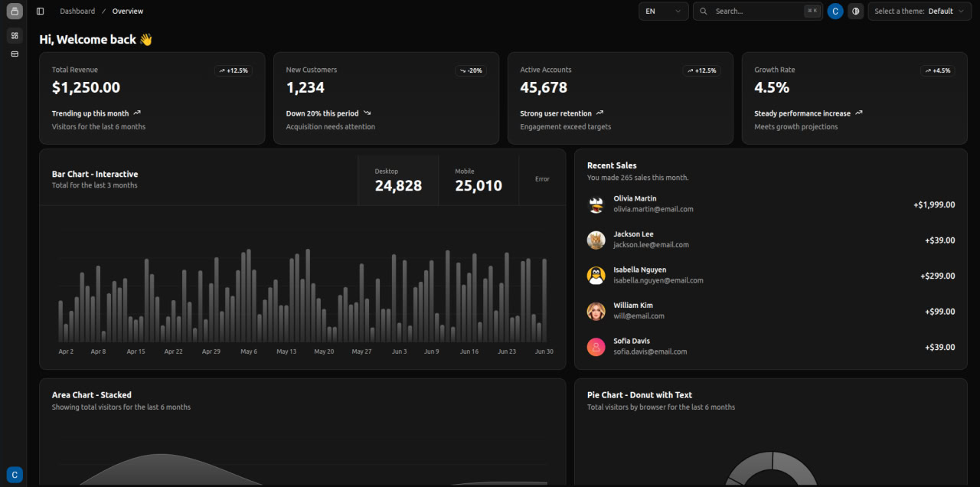
Task: Click the Overview breadcrumb
Action: pyautogui.click(x=128, y=11)
